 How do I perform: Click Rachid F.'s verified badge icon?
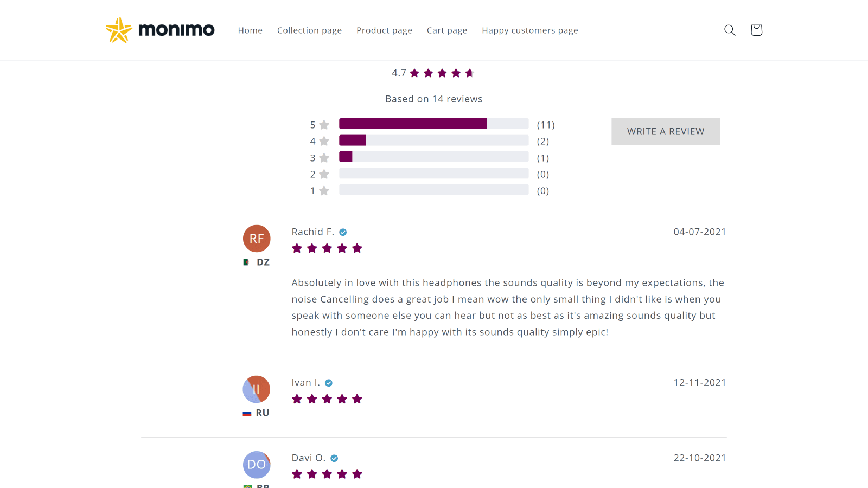[x=342, y=232]
